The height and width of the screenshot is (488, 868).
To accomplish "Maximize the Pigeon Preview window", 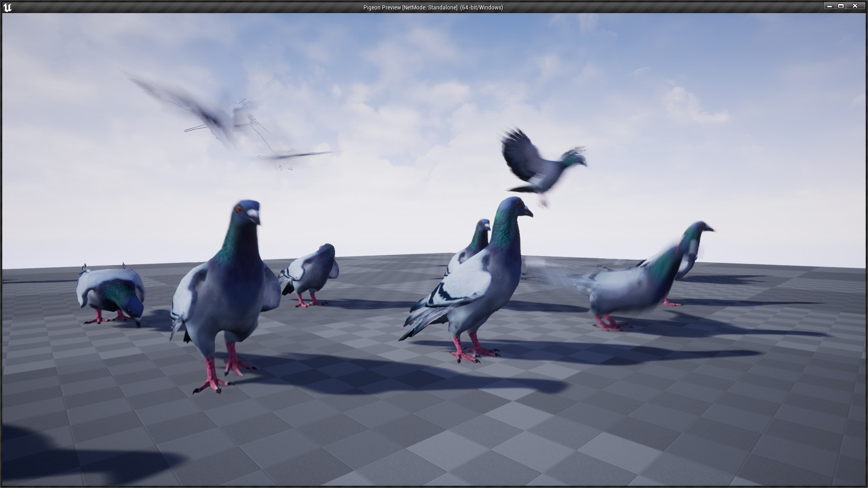I will tap(842, 6).
